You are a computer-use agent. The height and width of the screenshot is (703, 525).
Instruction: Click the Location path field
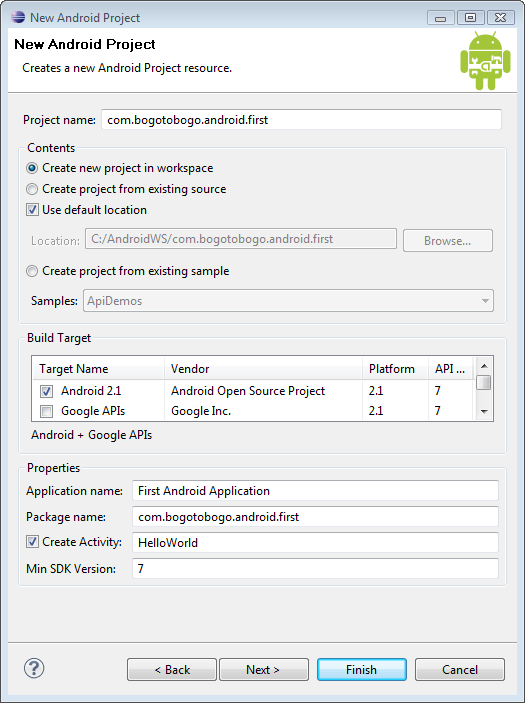pyautogui.click(x=241, y=239)
